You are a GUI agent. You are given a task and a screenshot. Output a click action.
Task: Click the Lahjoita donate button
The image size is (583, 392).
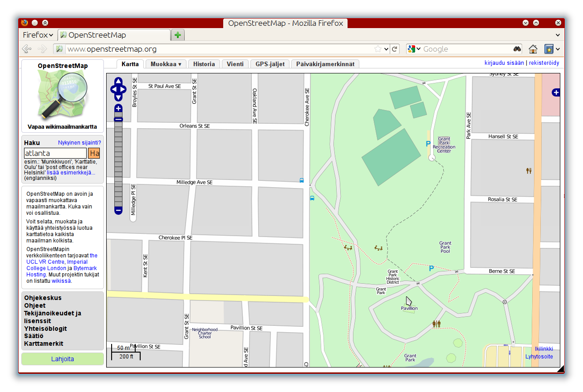pos(63,359)
